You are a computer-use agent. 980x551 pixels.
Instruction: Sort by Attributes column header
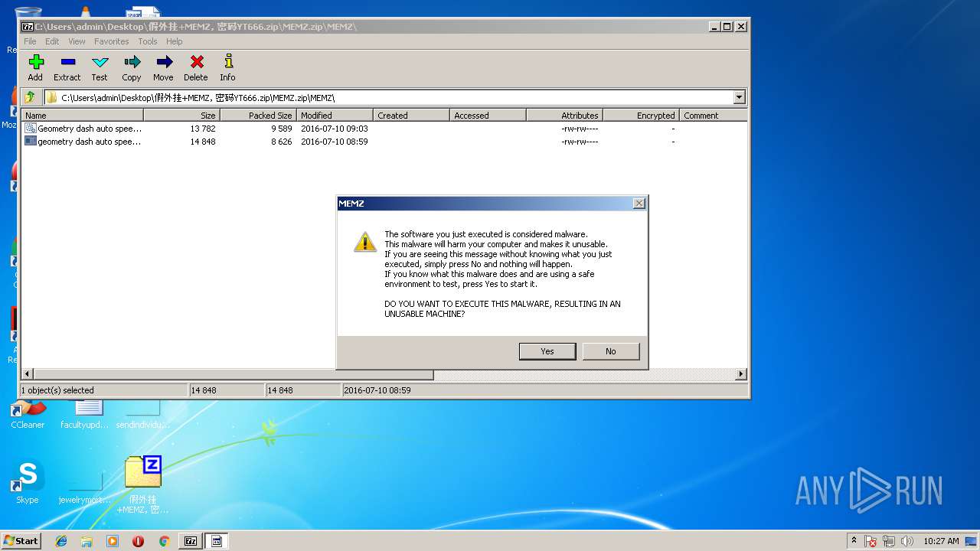565,116
